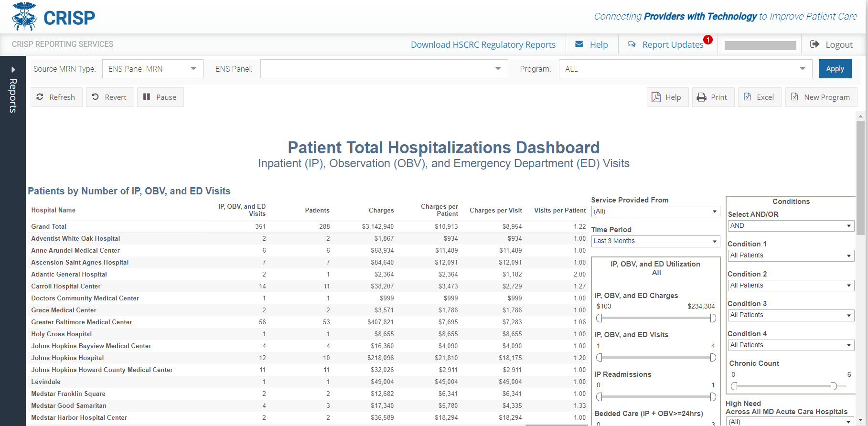Select Ascension Saint Agnes Hospital row

pyautogui.click(x=309, y=263)
